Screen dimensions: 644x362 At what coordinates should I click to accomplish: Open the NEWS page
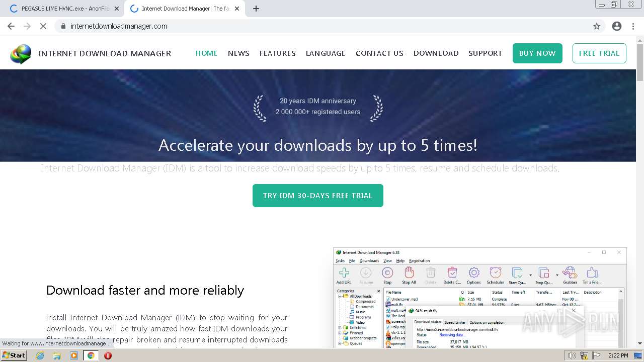[238, 53]
